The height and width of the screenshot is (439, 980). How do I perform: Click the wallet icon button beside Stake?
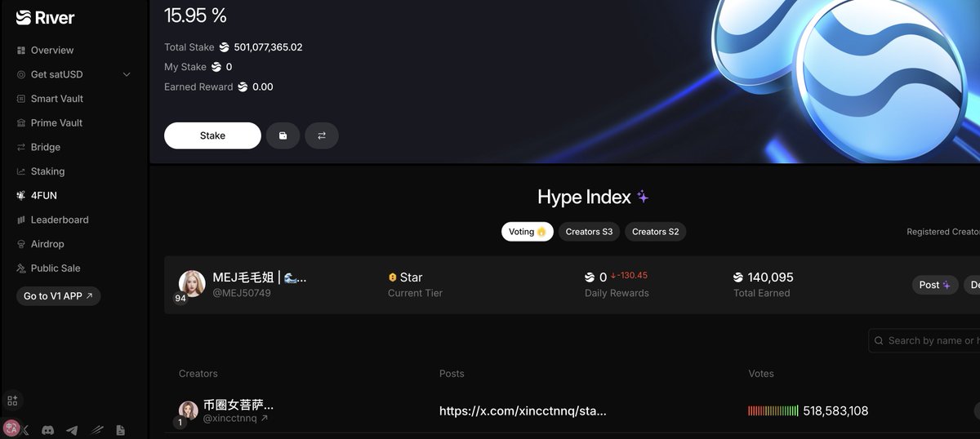[283, 135]
